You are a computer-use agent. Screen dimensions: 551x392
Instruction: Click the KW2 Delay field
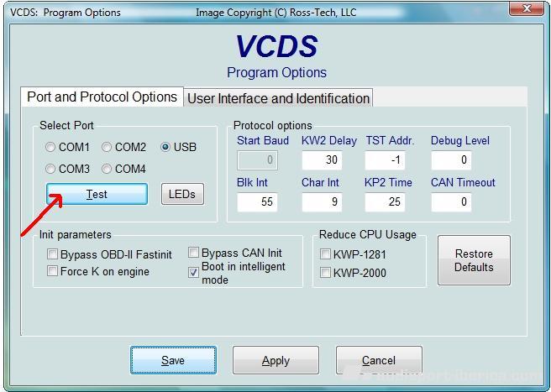coord(322,160)
